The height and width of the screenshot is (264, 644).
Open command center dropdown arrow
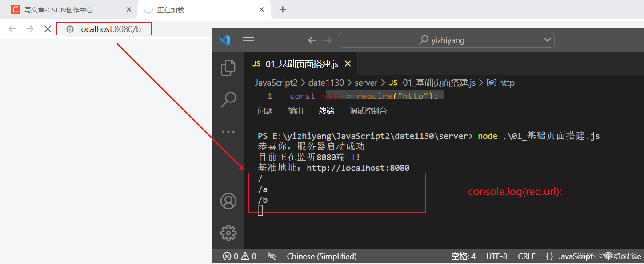point(547,40)
